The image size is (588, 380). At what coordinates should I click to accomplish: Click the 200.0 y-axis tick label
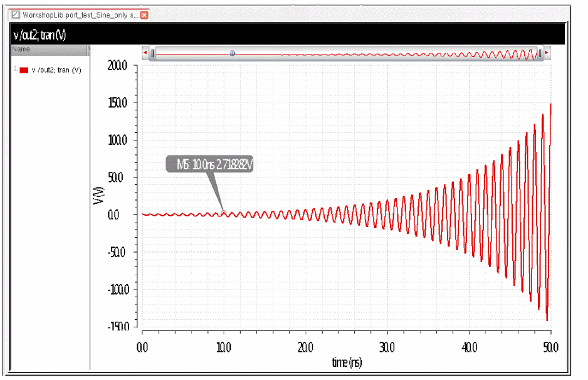point(117,66)
